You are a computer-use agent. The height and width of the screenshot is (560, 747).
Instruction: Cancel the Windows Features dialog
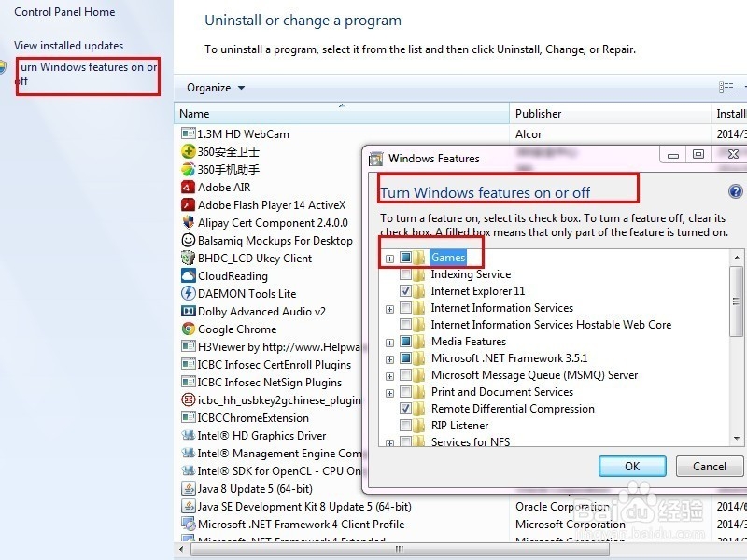[710, 466]
